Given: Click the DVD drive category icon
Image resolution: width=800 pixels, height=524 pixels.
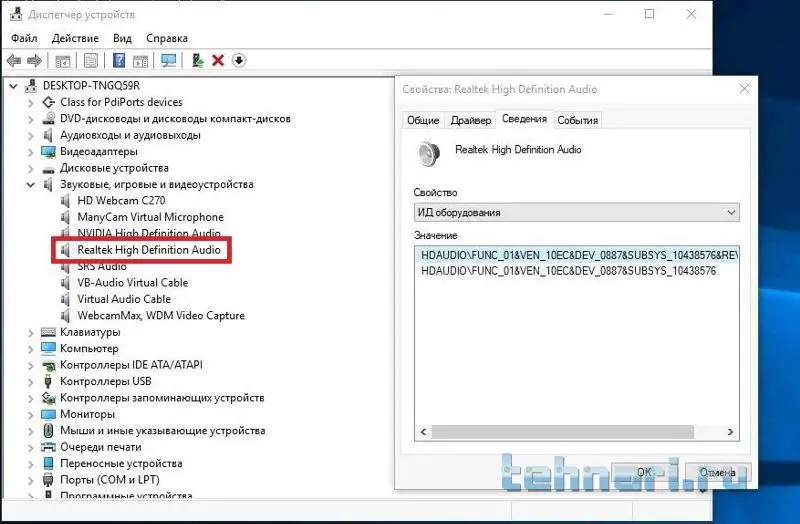Looking at the screenshot, I should (48, 118).
